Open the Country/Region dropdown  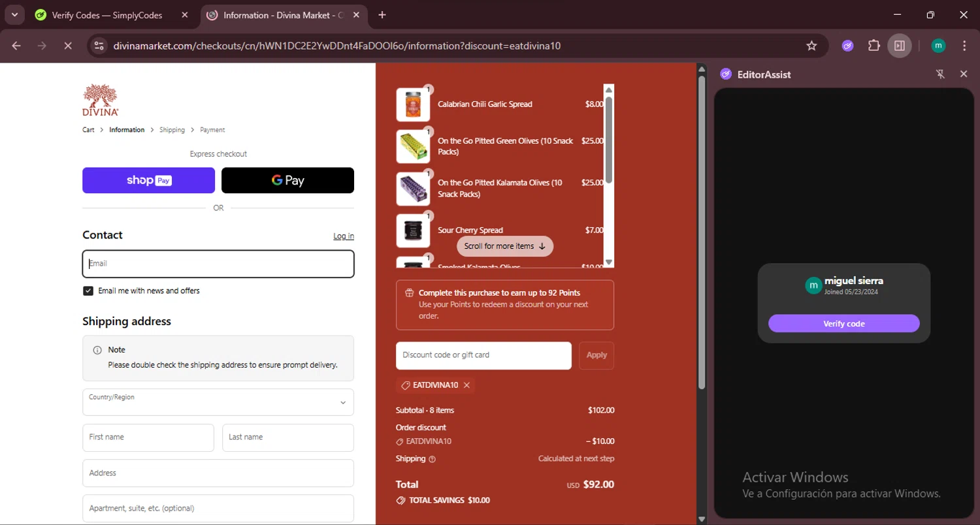(x=218, y=402)
